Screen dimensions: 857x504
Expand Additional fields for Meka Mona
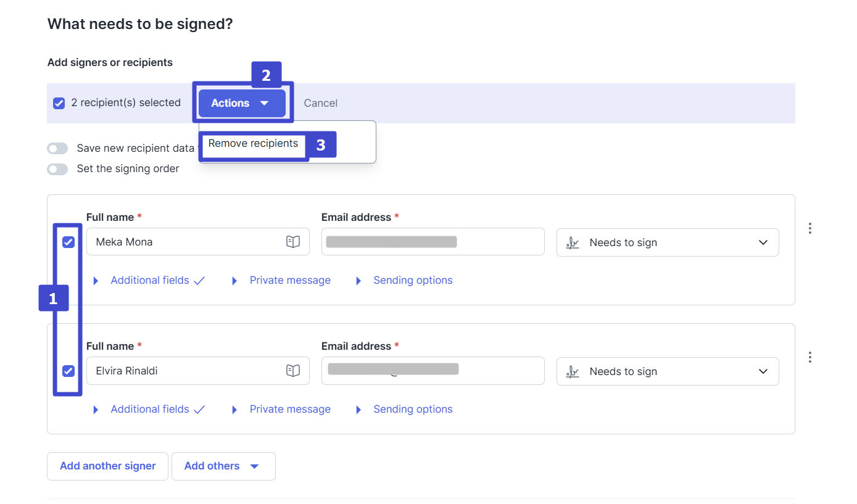click(149, 280)
